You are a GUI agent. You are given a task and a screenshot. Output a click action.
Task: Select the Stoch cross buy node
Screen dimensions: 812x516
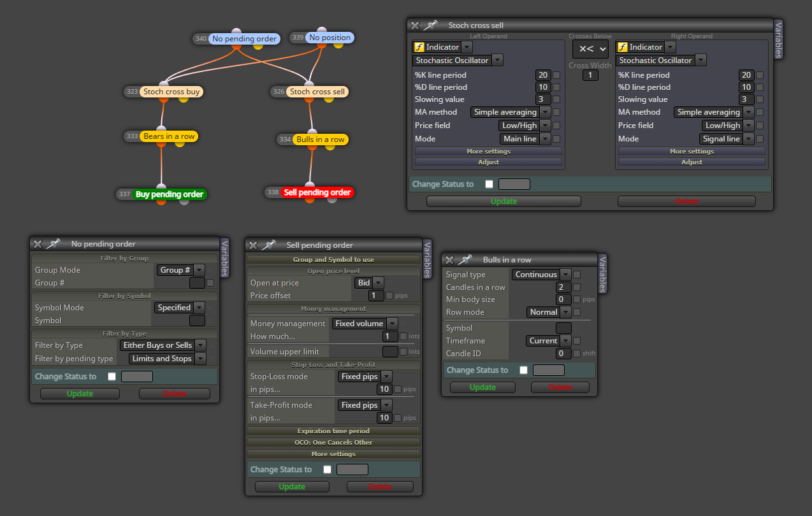[x=171, y=92]
